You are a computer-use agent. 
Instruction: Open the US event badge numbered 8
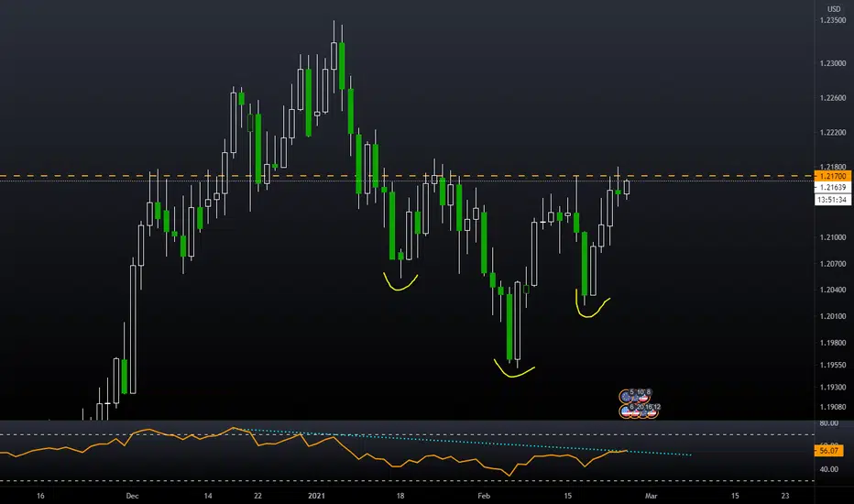click(644, 397)
